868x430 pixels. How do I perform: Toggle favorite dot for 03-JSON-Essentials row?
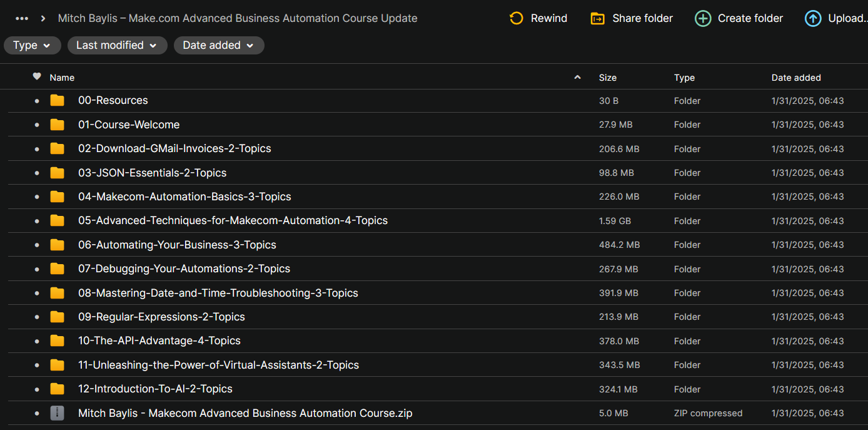[37, 173]
